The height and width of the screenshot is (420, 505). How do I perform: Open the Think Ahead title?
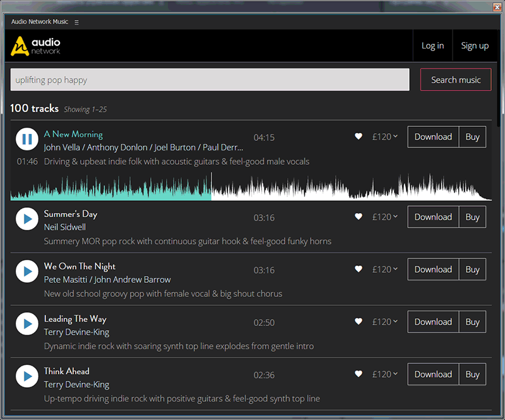point(67,371)
